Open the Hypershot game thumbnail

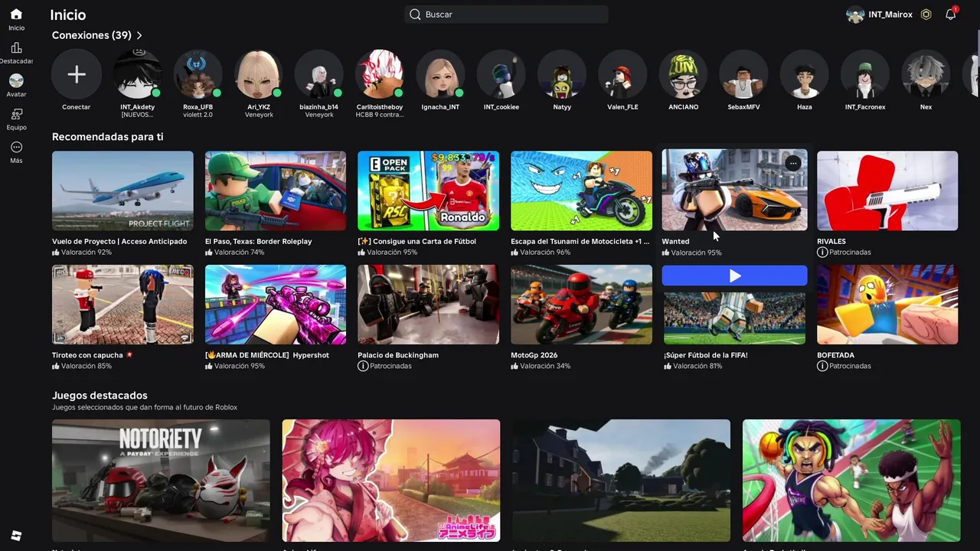[x=276, y=305]
